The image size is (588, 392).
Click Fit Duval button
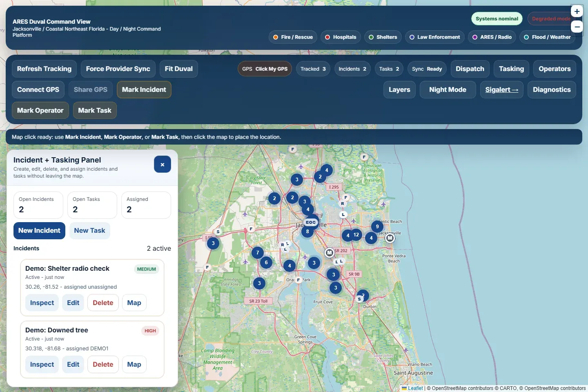179,69
